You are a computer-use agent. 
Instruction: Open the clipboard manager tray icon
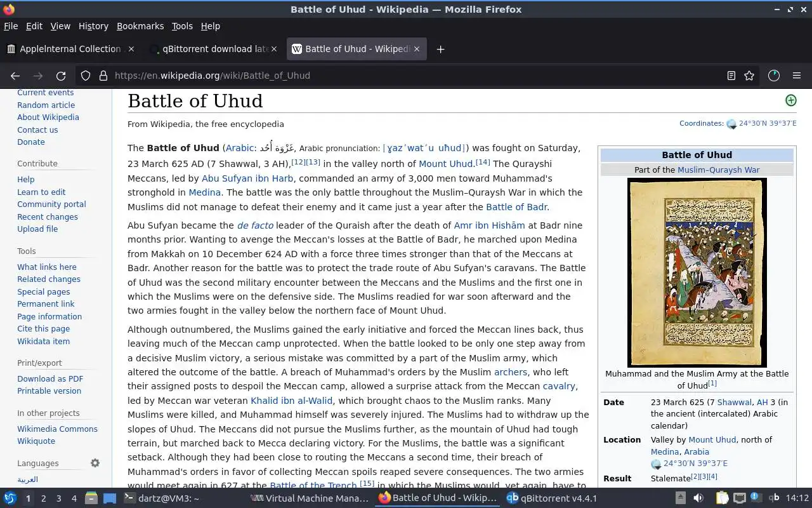pos(722,498)
